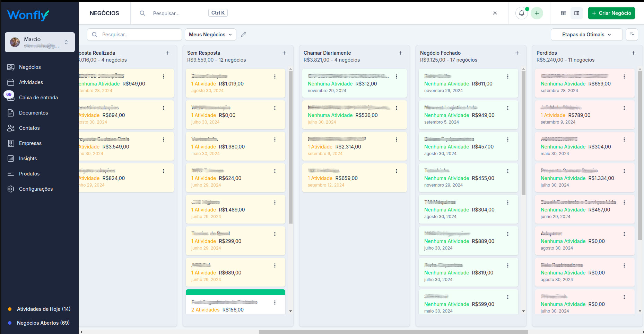644x334 pixels.
Task: Click the Criar Negócio button
Action: point(611,13)
